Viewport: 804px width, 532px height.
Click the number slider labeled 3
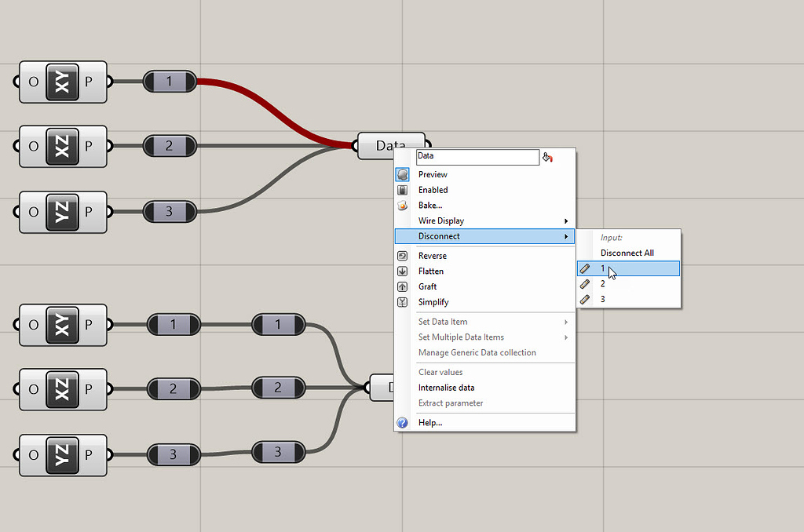(x=170, y=212)
